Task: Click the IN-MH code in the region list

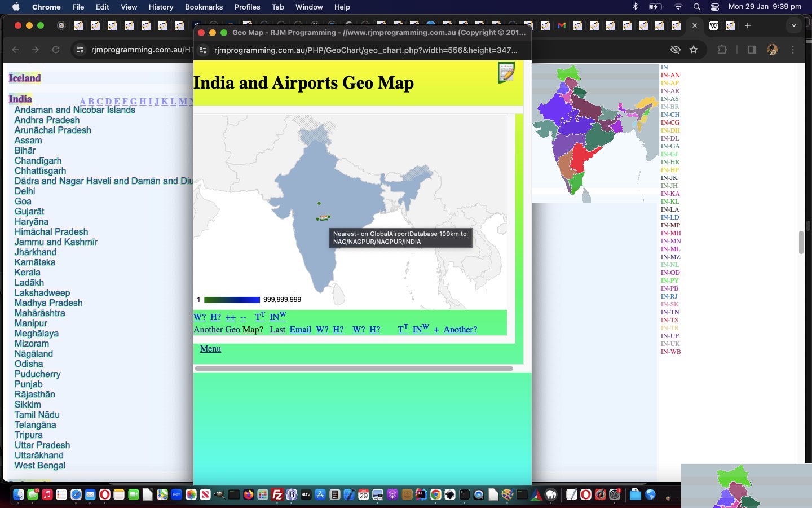Action: coord(671,233)
